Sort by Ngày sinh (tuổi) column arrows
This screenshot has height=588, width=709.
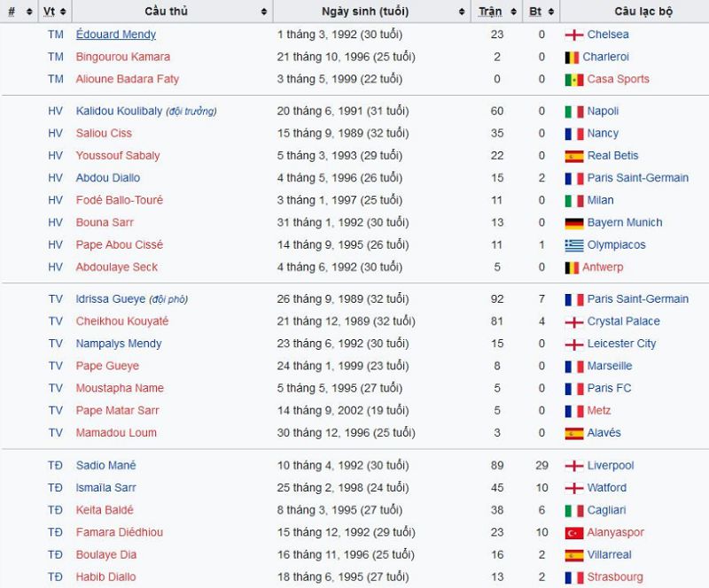tap(462, 12)
